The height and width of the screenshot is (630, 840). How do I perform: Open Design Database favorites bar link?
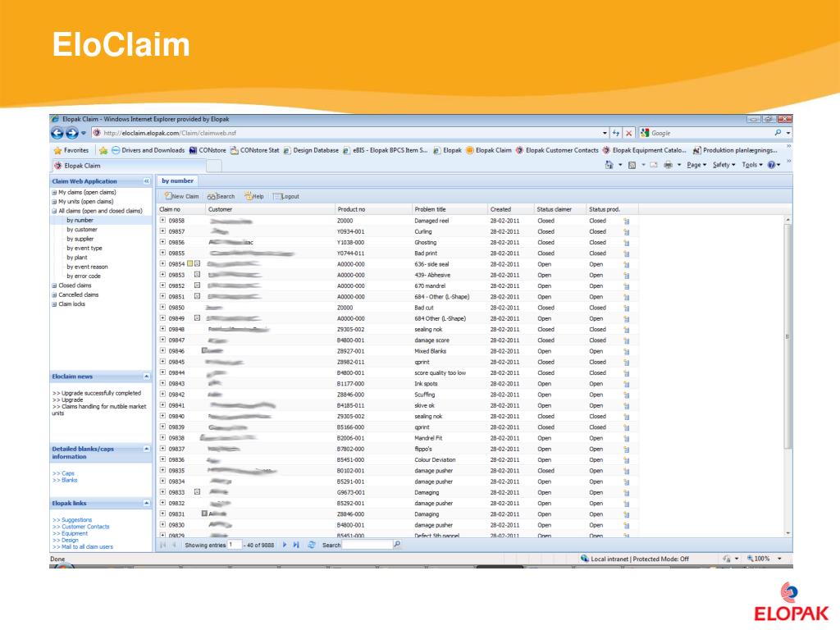(x=311, y=151)
